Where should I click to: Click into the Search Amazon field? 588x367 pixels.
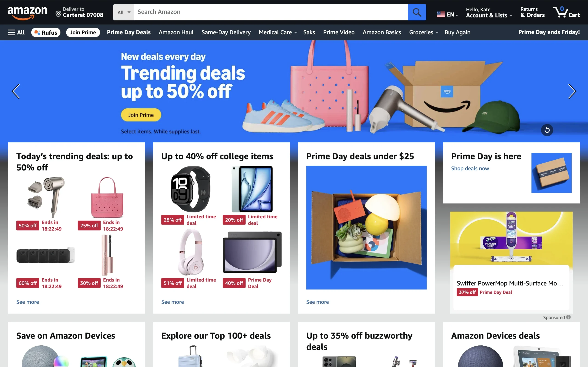click(x=271, y=12)
